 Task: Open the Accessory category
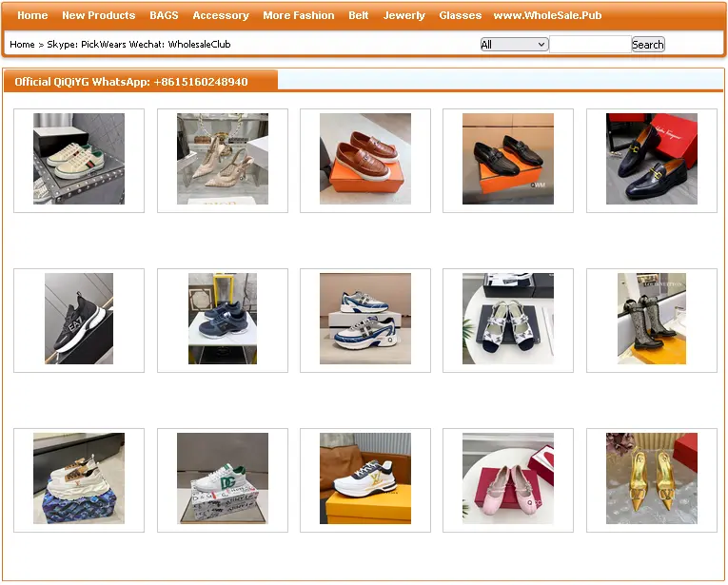click(x=221, y=15)
